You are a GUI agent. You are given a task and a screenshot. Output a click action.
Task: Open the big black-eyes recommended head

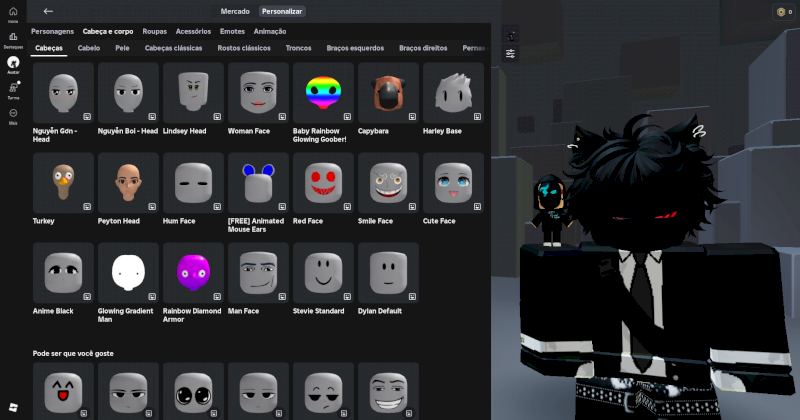(x=193, y=391)
